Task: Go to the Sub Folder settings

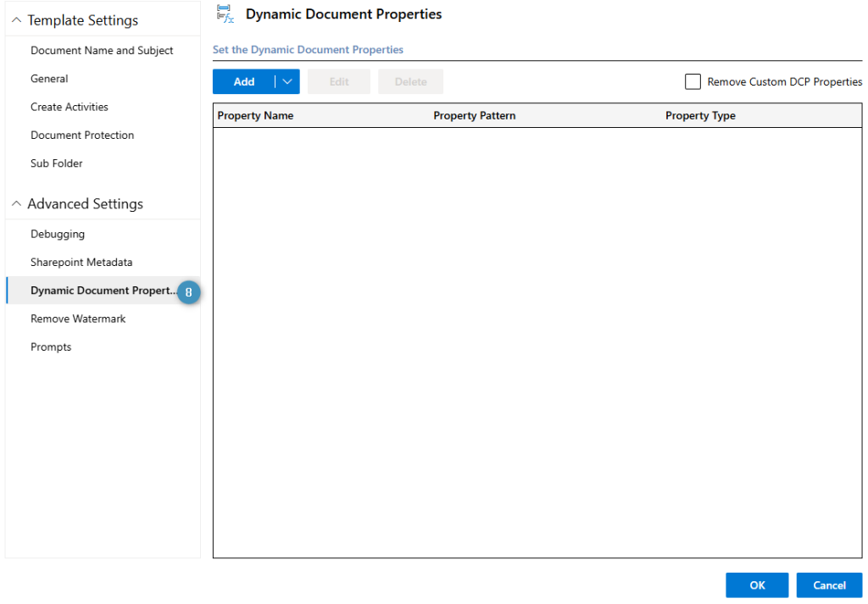Action: pos(56,163)
